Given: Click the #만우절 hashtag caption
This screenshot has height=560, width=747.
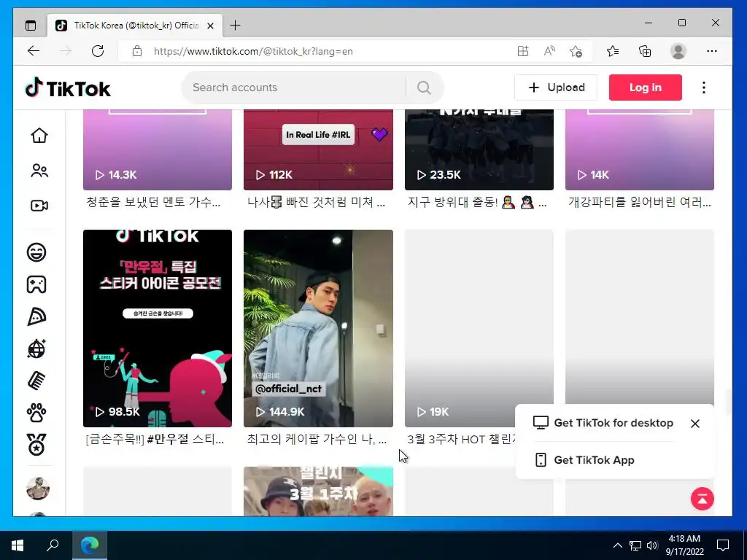Looking at the screenshot, I should click(x=168, y=439).
